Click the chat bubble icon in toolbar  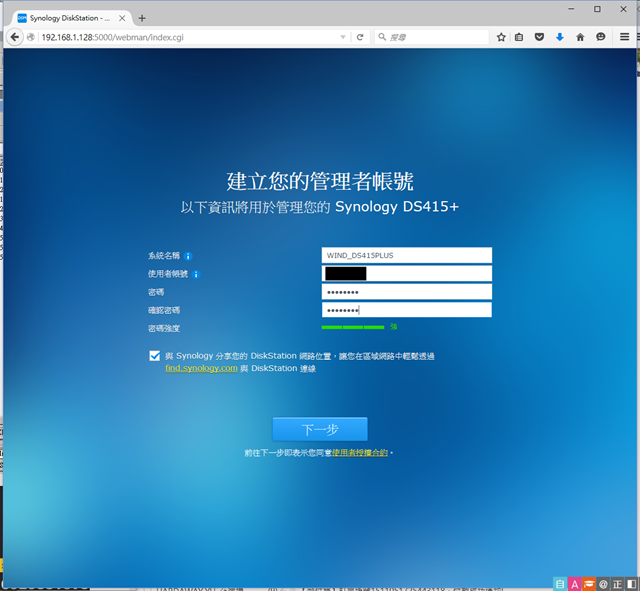pos(600,37)
